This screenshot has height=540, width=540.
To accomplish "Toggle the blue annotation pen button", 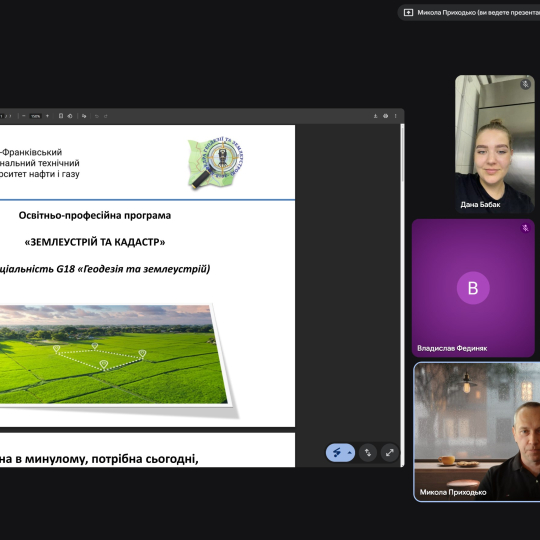I will pyautogui.click(x=336, y=453).
